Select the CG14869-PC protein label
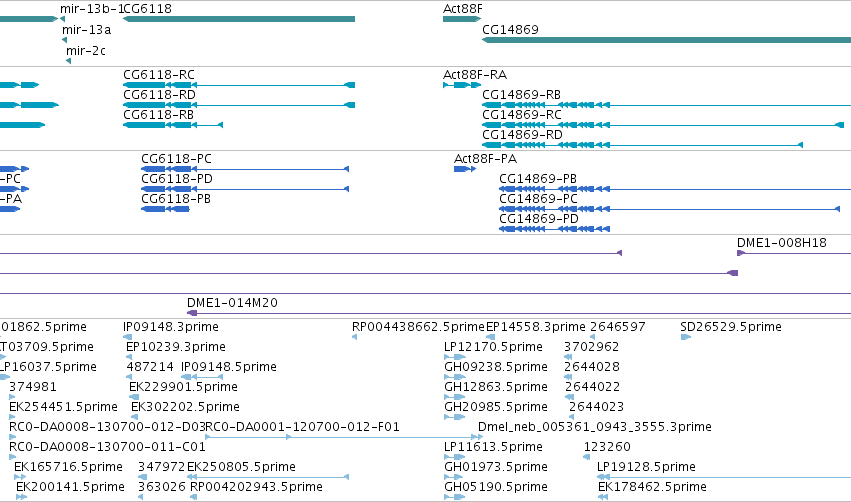 (x=538, y=199)
